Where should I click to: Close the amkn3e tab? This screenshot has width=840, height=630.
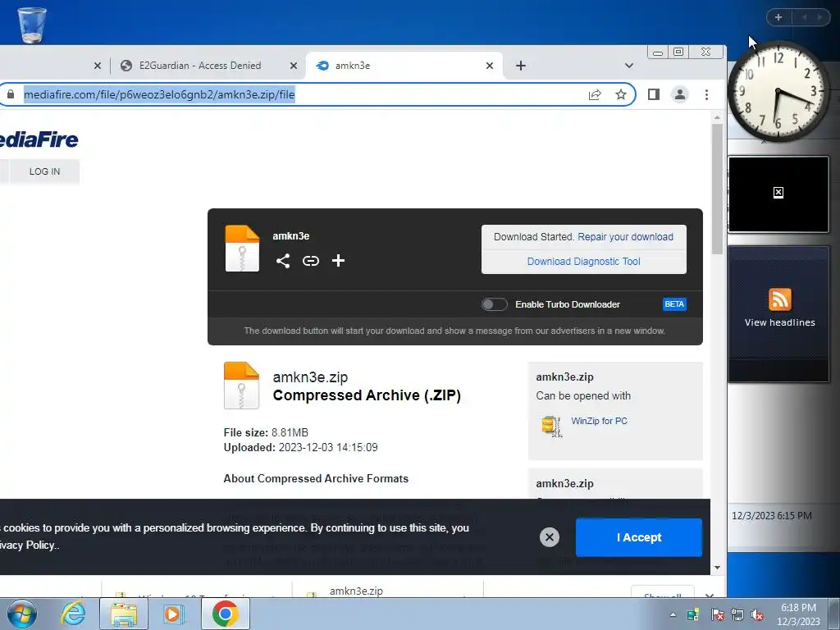point(490,66)
